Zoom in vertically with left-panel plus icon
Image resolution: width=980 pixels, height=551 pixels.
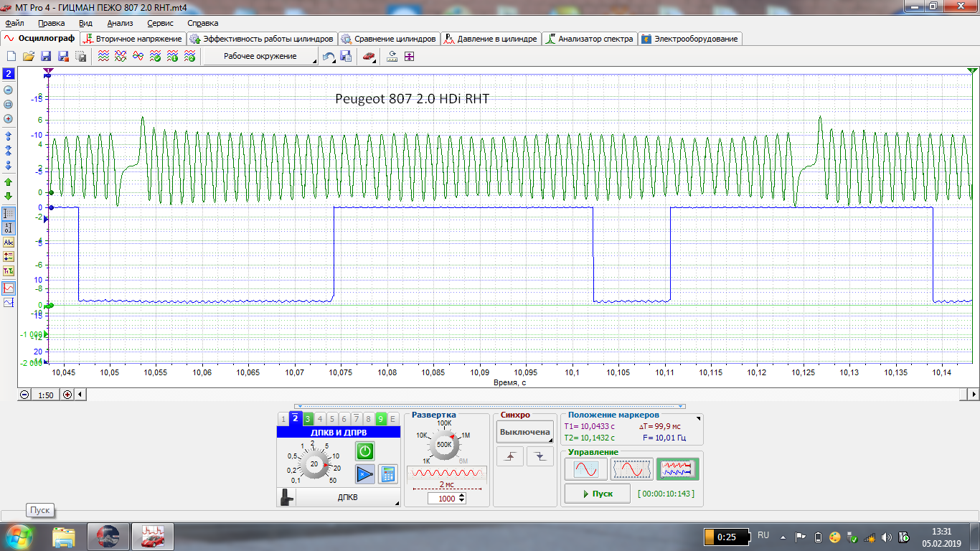click(9, 118)
